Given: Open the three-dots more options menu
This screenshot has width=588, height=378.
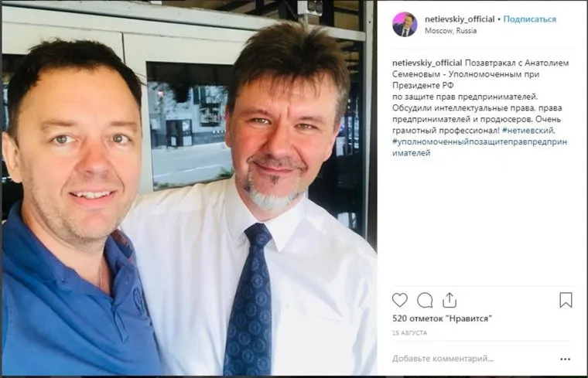Looking at the screenshot, I should click(x=565, y=359).
